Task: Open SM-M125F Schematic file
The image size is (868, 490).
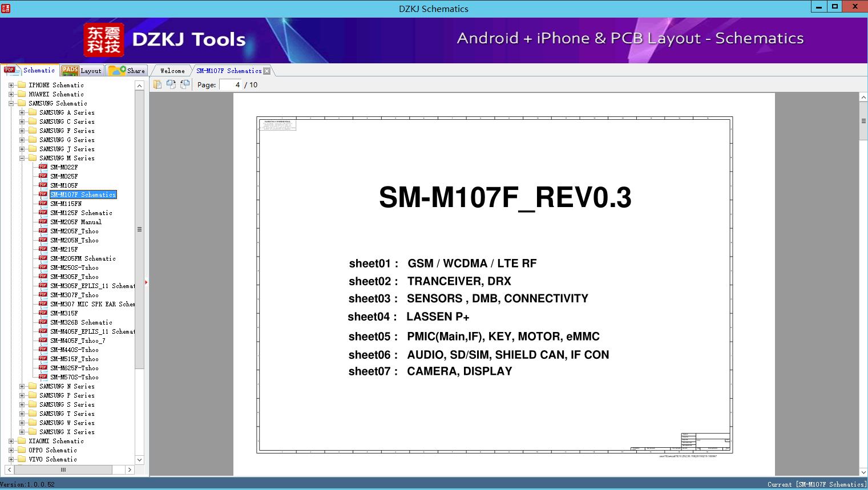Action: coord(81,213)
